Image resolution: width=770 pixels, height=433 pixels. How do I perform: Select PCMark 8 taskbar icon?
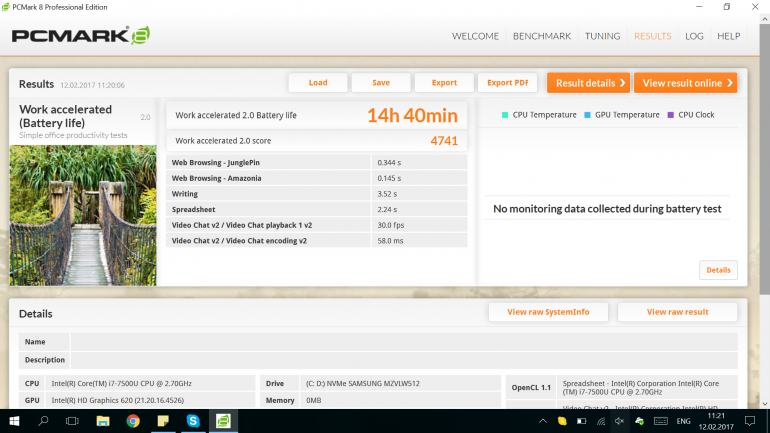tap(223, 421)
